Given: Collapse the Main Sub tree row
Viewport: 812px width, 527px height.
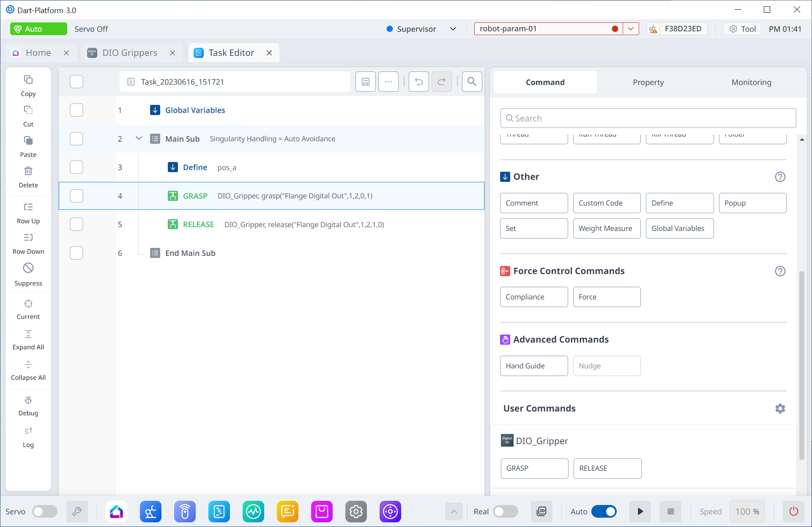Looking at the screenshot, I should tap(139, 138).
